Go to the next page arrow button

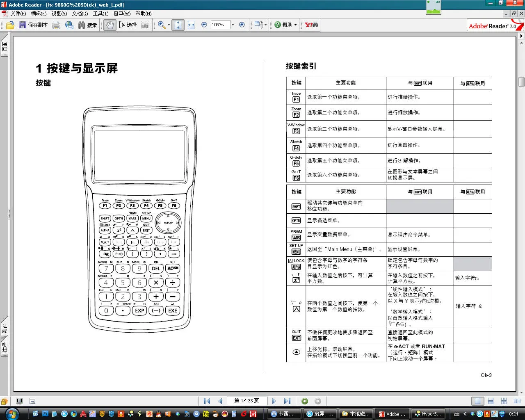click(274, 401)
